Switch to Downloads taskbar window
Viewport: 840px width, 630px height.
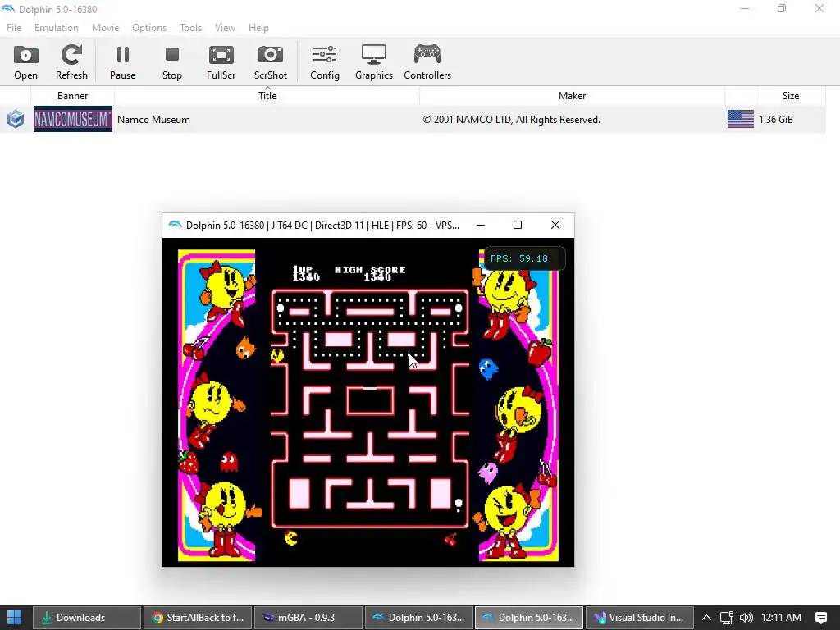[87, 618]
